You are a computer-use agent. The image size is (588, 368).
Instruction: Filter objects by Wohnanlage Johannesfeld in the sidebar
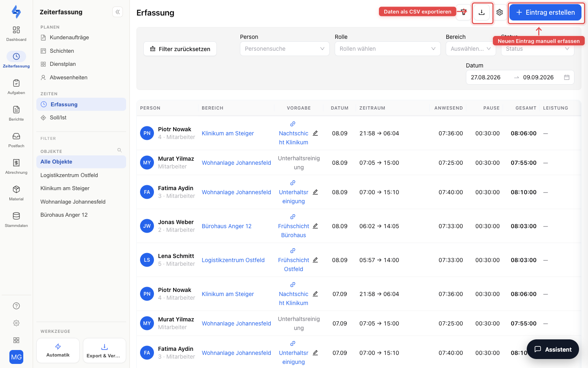point(81,202)
